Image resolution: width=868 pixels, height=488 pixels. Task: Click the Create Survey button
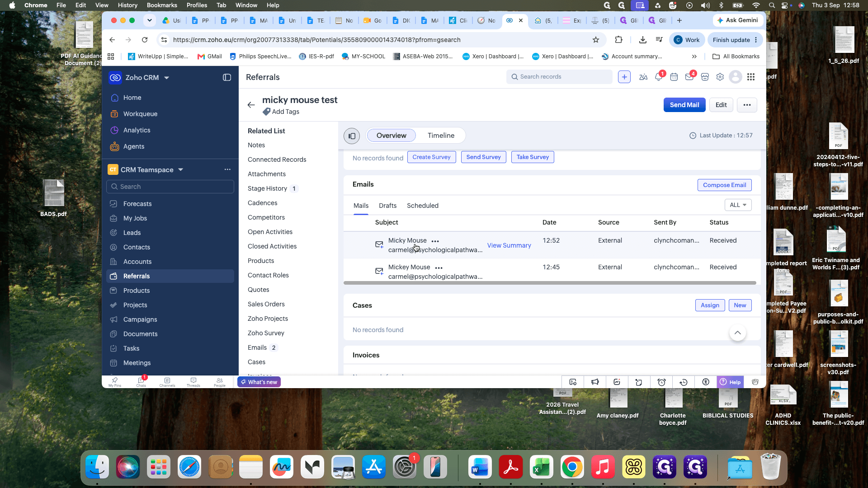point(431,157)
